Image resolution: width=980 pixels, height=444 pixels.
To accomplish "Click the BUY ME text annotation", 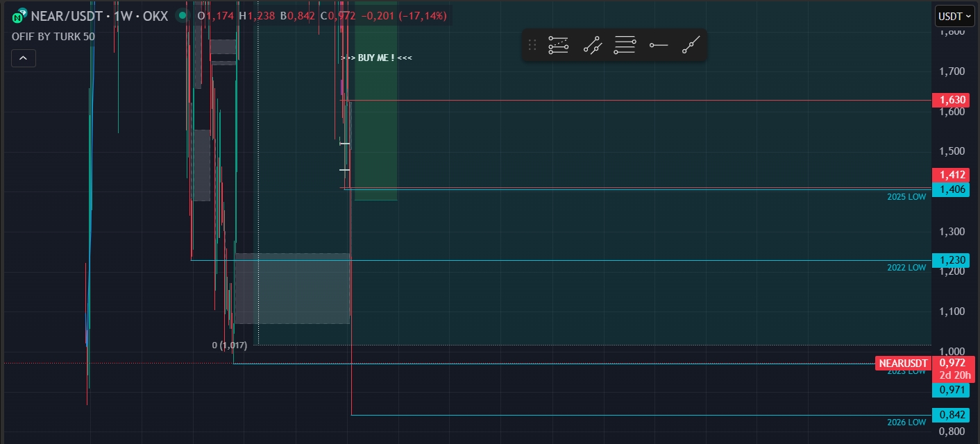I will [x=376, y=58].
